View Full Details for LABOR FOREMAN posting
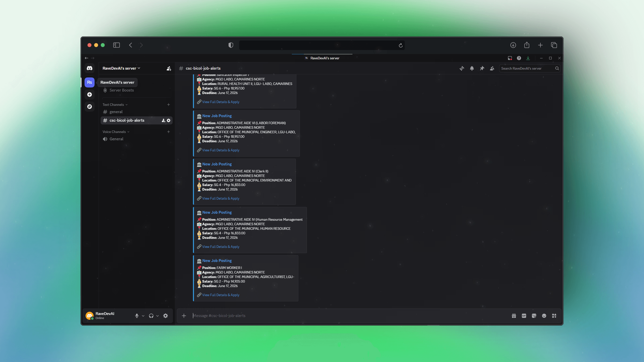 (221, 150)
